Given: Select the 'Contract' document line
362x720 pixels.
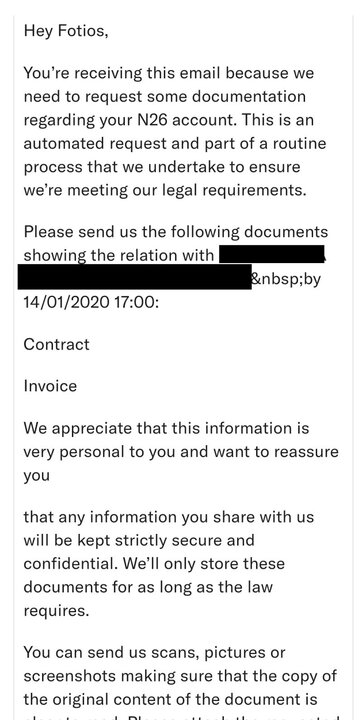Looking at the screenshot, I should pos(57,344).
